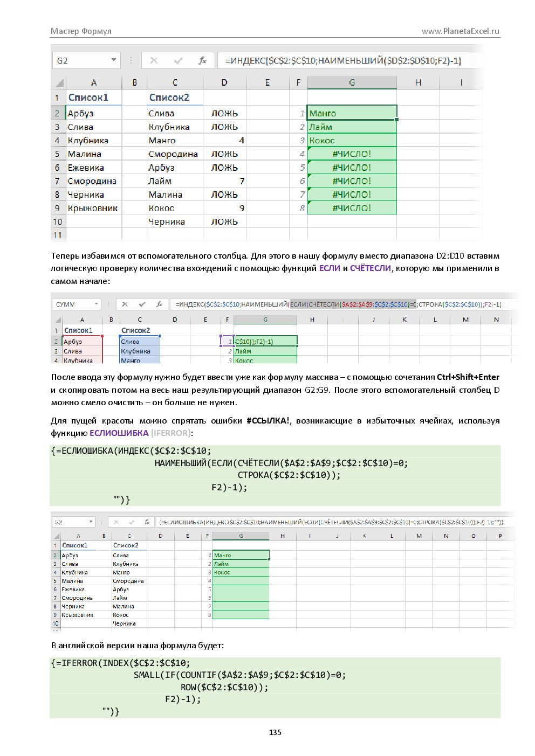Click the formula bar starting with {=ЕСЛИОШИБКА(ИНДЕКС
This screenshot has height=756, width=535.
coord(335,522)
